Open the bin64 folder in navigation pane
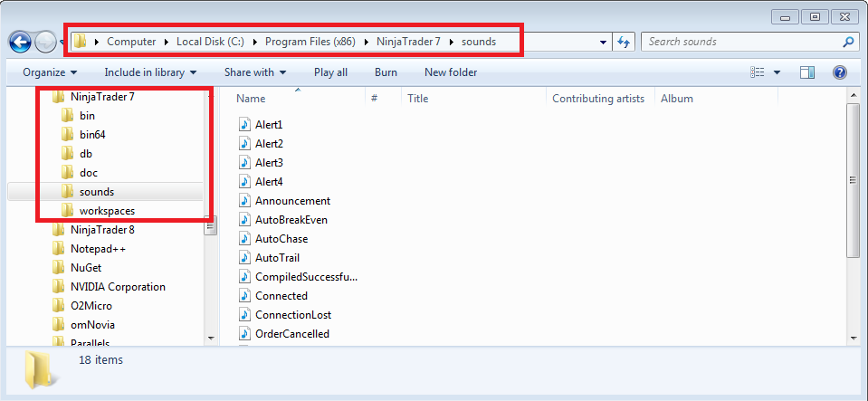The image size is (868, 401). coord(93,135)
